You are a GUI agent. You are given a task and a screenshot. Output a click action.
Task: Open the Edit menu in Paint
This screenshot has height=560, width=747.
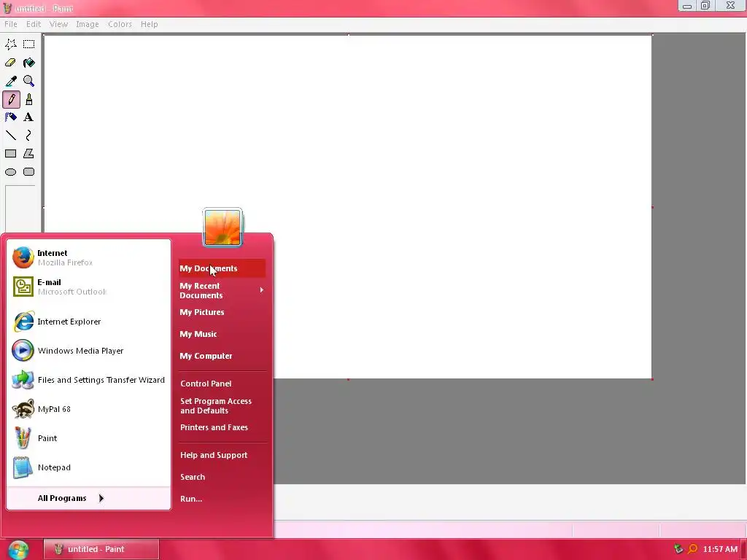[x=34, y=24]
